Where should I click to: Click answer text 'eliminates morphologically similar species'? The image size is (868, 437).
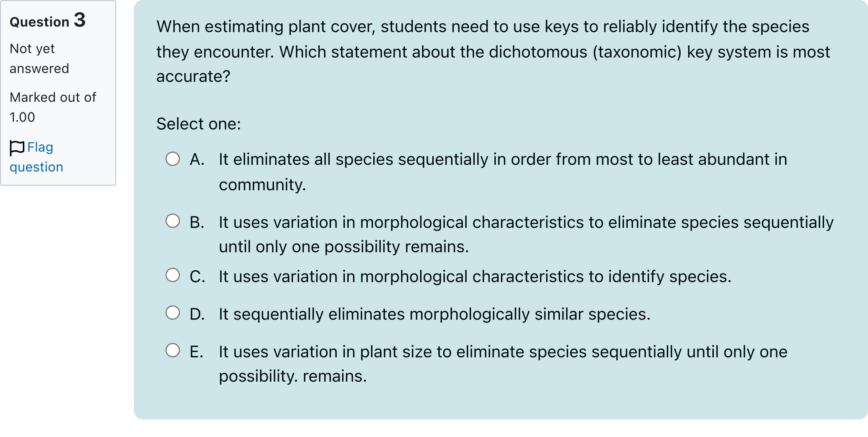click(x=434, y=314)
